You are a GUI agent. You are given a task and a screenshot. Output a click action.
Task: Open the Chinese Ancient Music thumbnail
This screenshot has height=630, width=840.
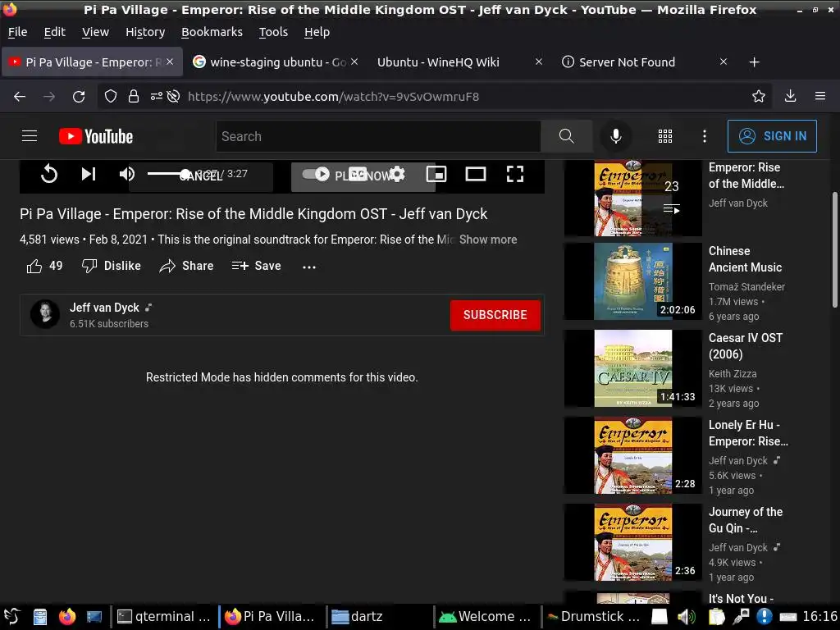[633, 281]
